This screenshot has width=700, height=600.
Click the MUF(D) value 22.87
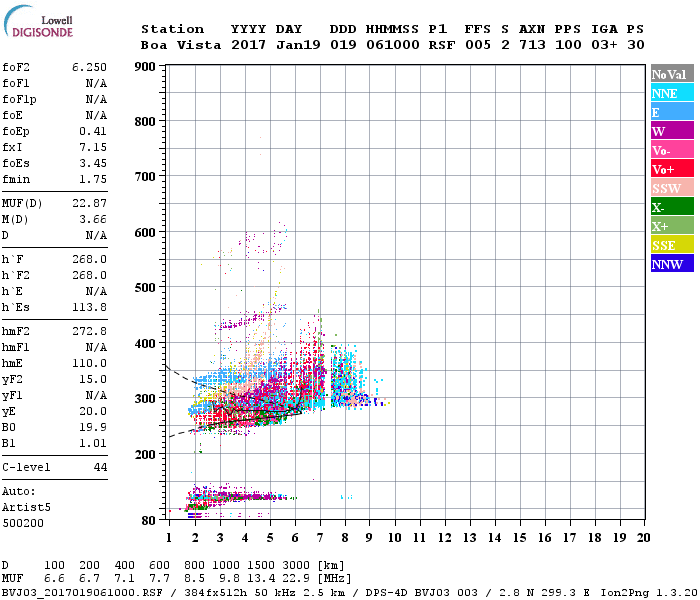[x=90, y=203]
